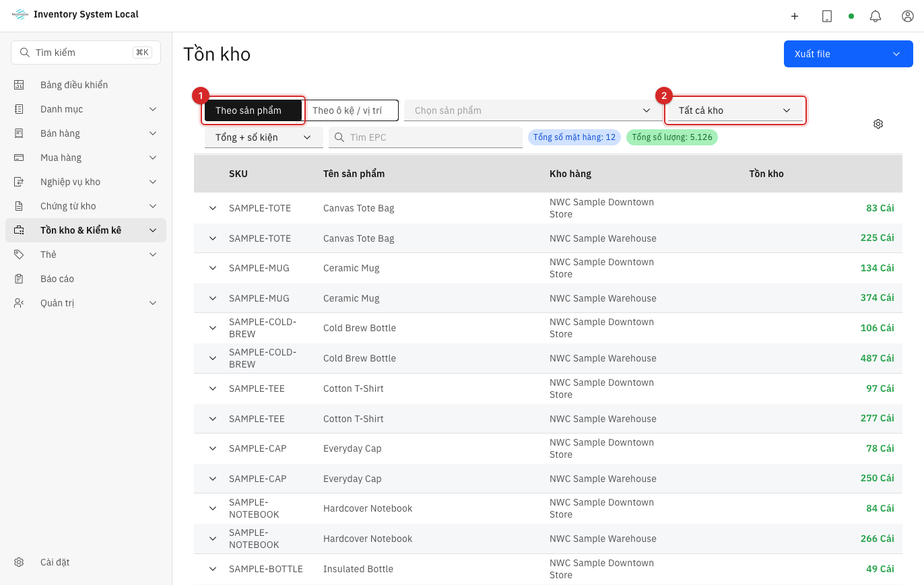The image size is (924, 585).
Task: Expand Hardcover Notebook Warehouse row
Action: pos(213,539)
